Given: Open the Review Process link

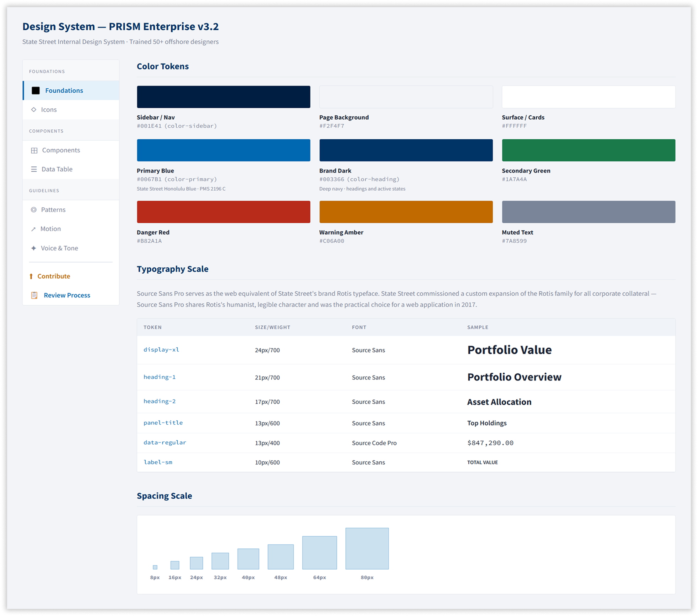Looking at the screenshot, I should tap(67, 295).
